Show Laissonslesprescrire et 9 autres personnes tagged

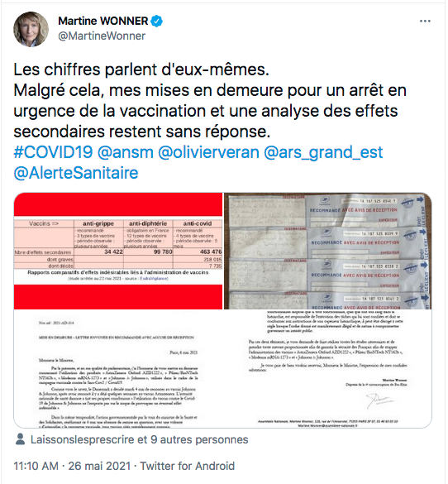pos(140,439)
